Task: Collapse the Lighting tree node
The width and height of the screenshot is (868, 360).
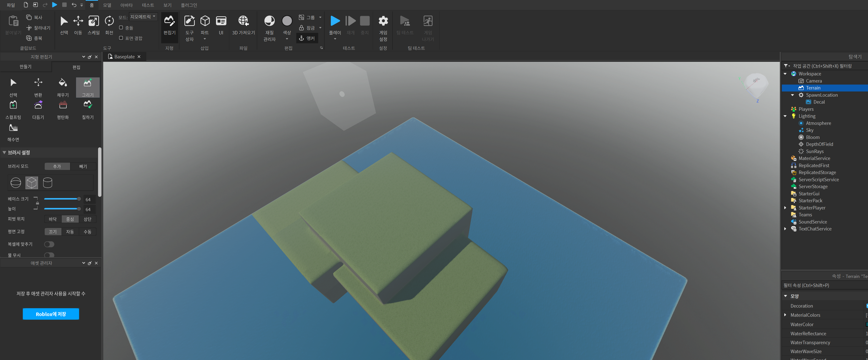Action: tap(786, 116)
